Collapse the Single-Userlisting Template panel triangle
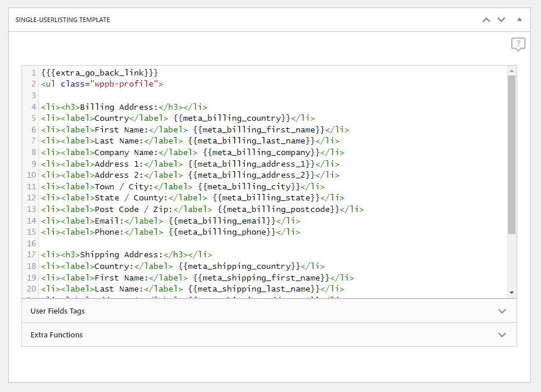 (x=520, y=20)
